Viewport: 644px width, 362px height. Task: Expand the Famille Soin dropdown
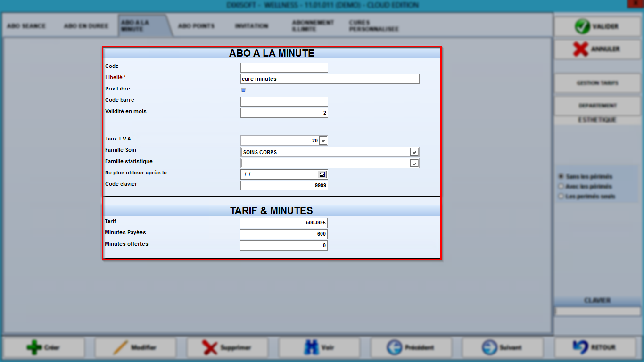414,152
